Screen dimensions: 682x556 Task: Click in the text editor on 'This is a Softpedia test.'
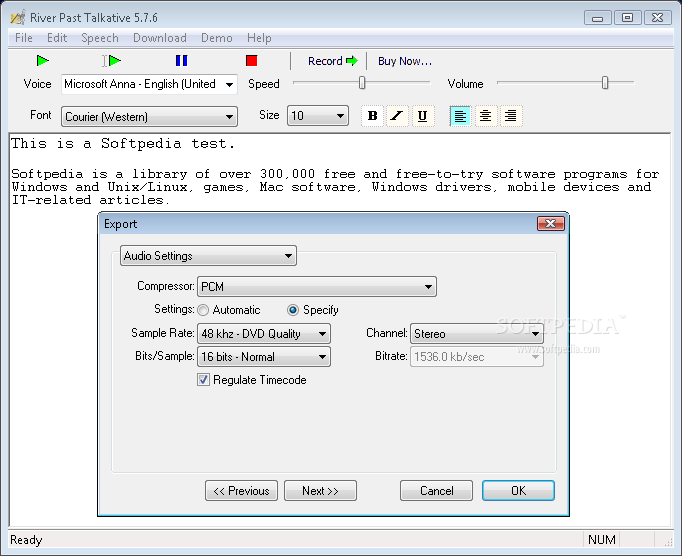tap(123, 144)
